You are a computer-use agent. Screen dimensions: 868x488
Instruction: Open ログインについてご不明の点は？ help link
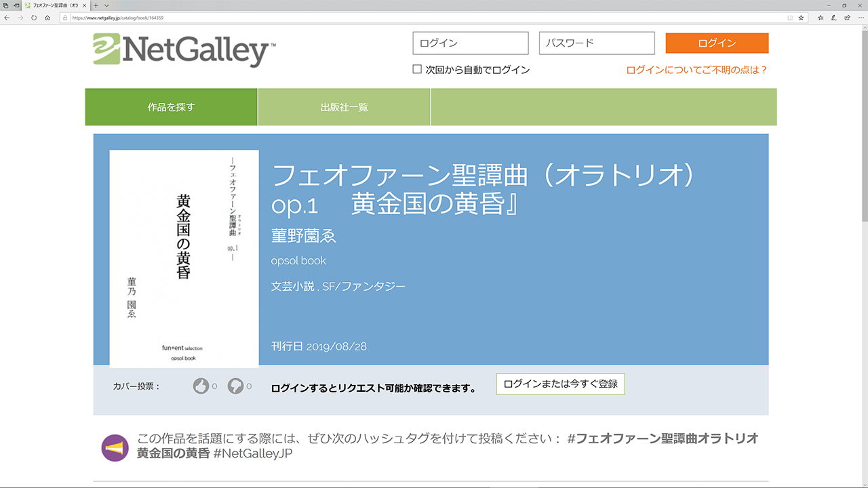697,70
